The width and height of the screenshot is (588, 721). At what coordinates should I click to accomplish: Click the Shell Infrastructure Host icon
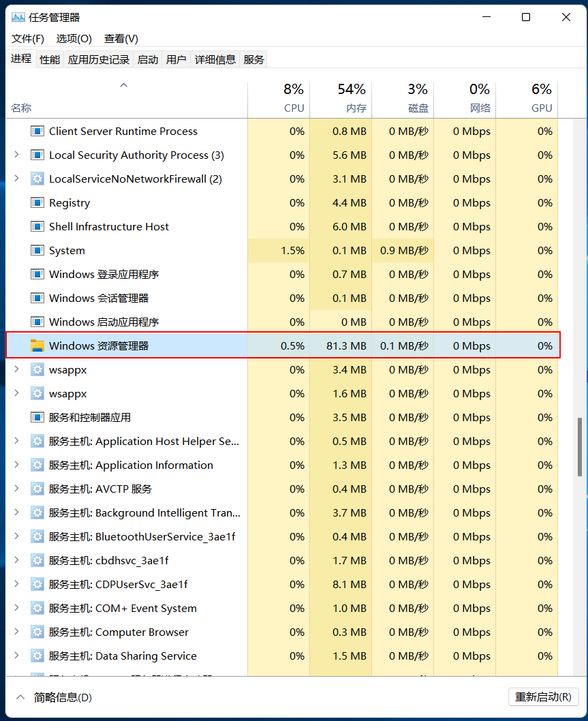point(37,226)
